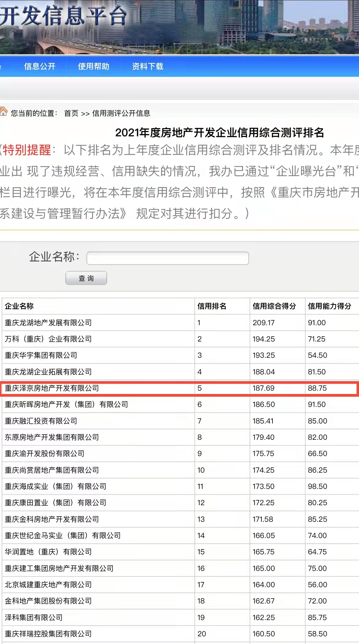This screenshot has height=644, width=359.
Task: Click the score value 186.50
Action: tap(264, 404)
